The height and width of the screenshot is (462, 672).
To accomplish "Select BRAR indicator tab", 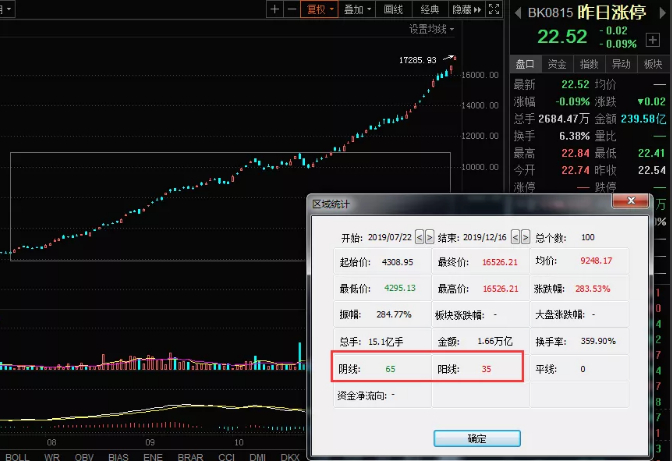I will [190, 457].
